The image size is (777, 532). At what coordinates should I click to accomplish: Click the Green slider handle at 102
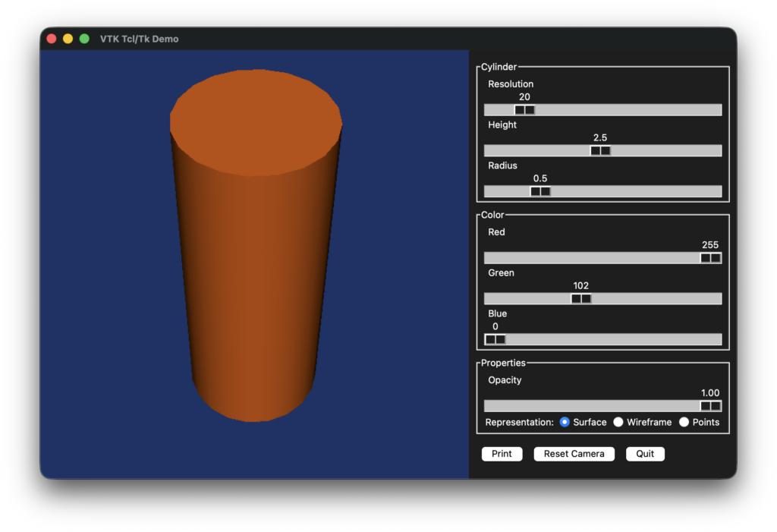pos(581,299)
